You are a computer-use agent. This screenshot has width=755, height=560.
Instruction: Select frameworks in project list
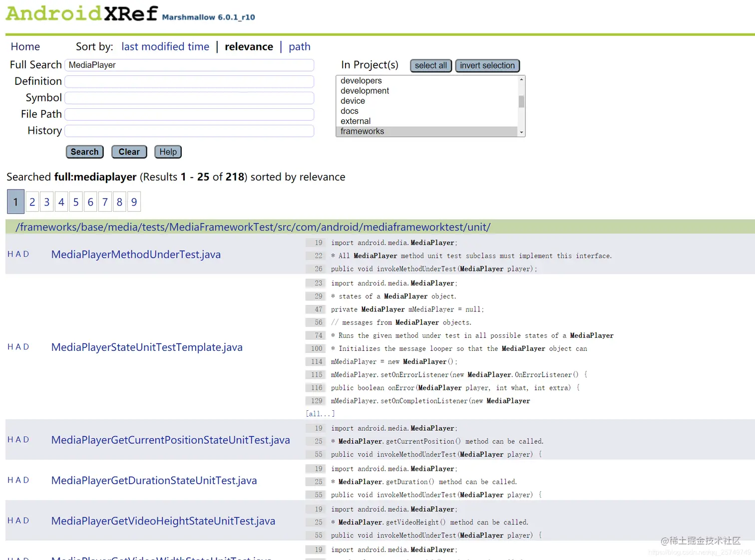click(x=427, y=131)
